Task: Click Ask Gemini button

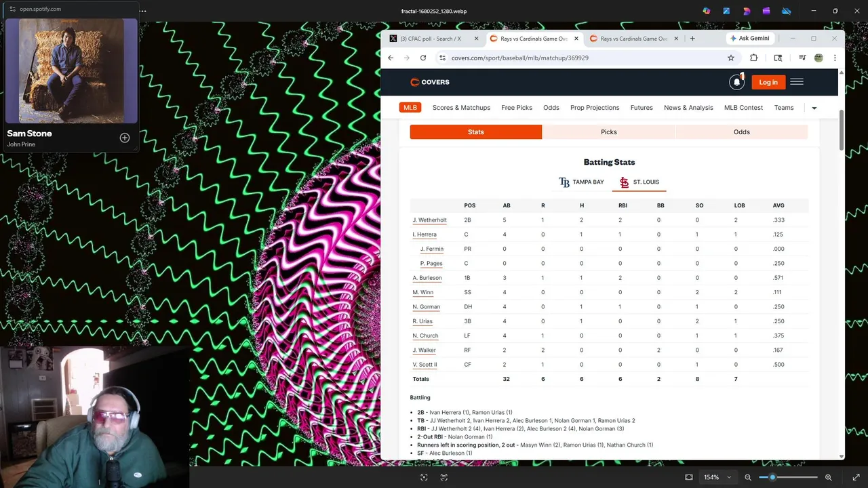Action: click(750, 39)
